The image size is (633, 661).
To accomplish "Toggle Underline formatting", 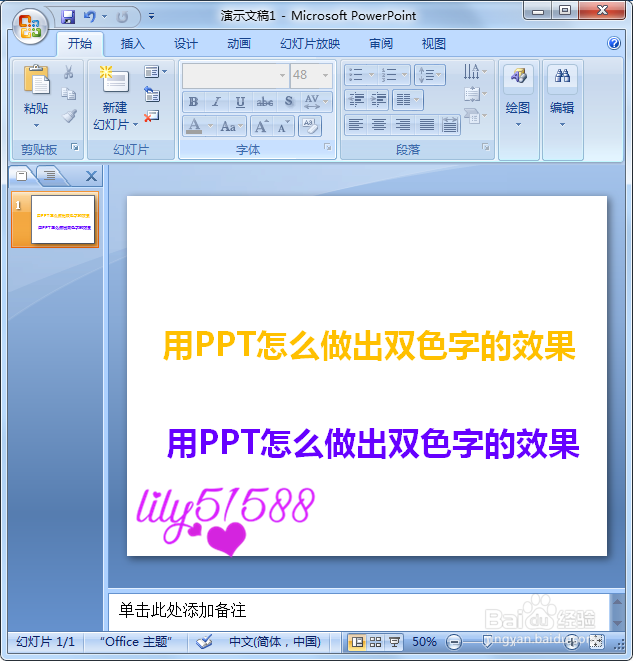I will point(240,101).
